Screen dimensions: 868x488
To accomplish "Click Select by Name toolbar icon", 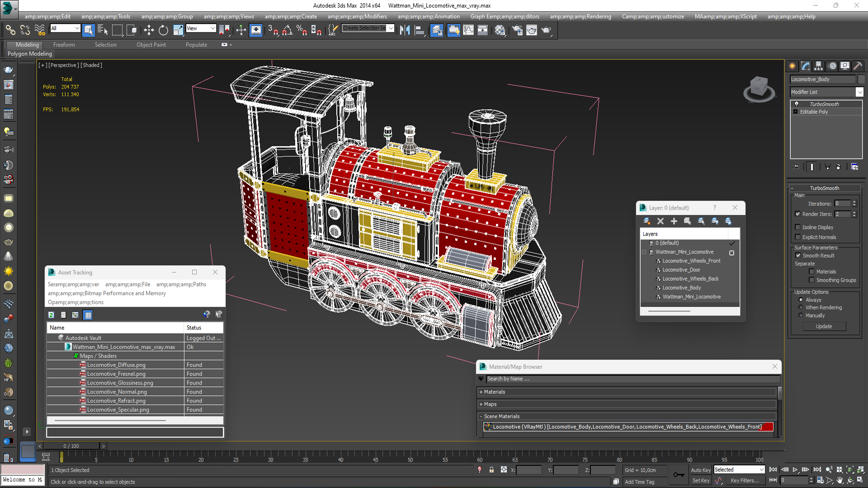I will [103, 30].
